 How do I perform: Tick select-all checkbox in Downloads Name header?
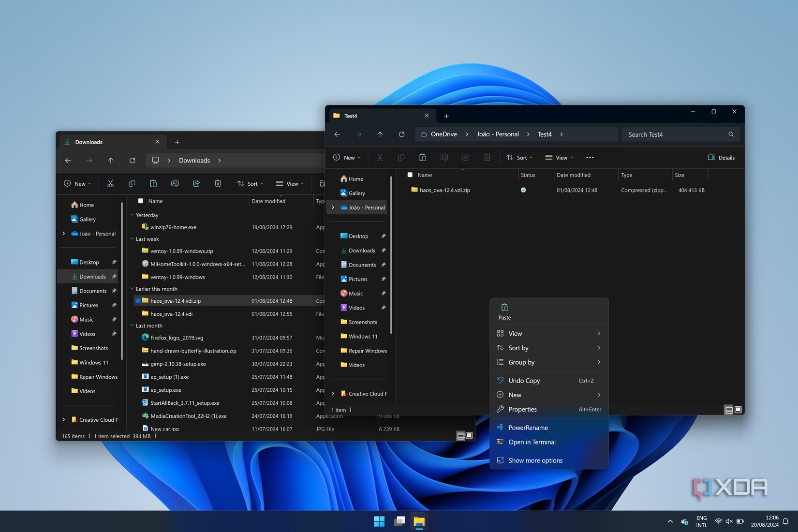click(x=141, y=201)
